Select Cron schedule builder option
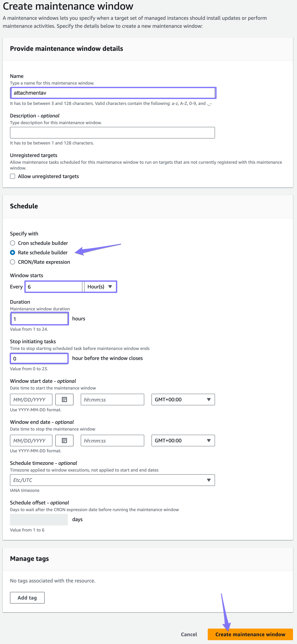This screenshot has height=644, width=297. click(x=13, y=243)
